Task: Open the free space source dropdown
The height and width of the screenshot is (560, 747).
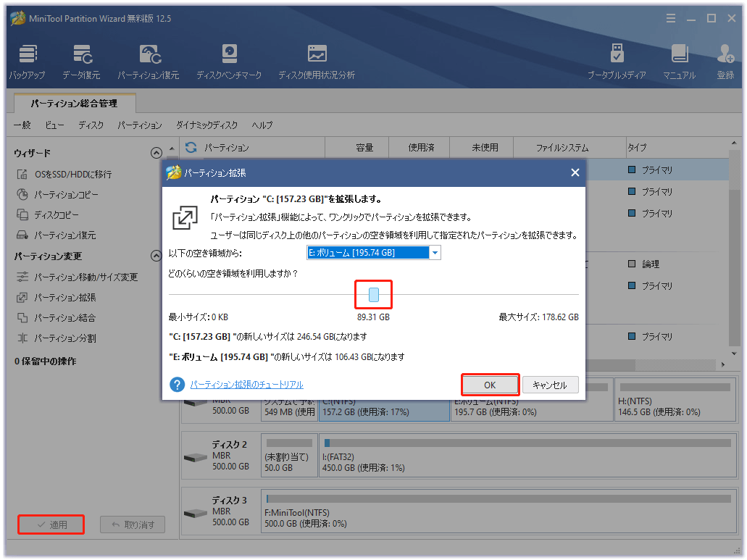Action: (x=435, y=253)
